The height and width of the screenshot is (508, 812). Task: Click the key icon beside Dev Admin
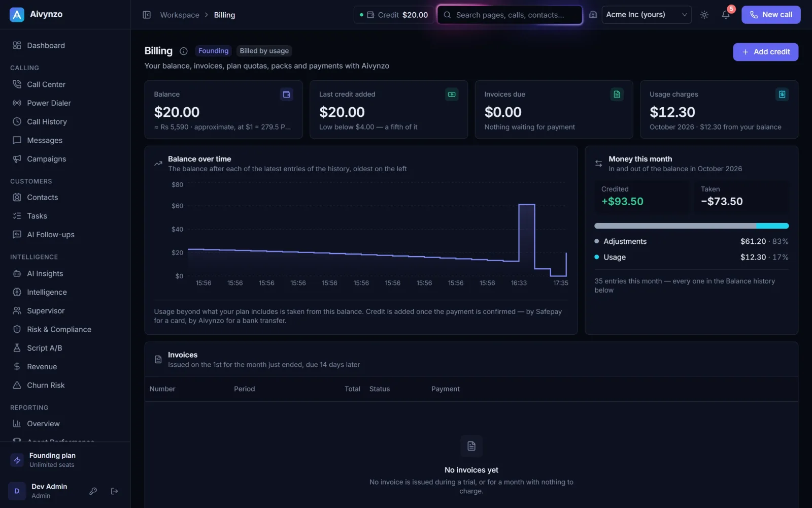93,491
